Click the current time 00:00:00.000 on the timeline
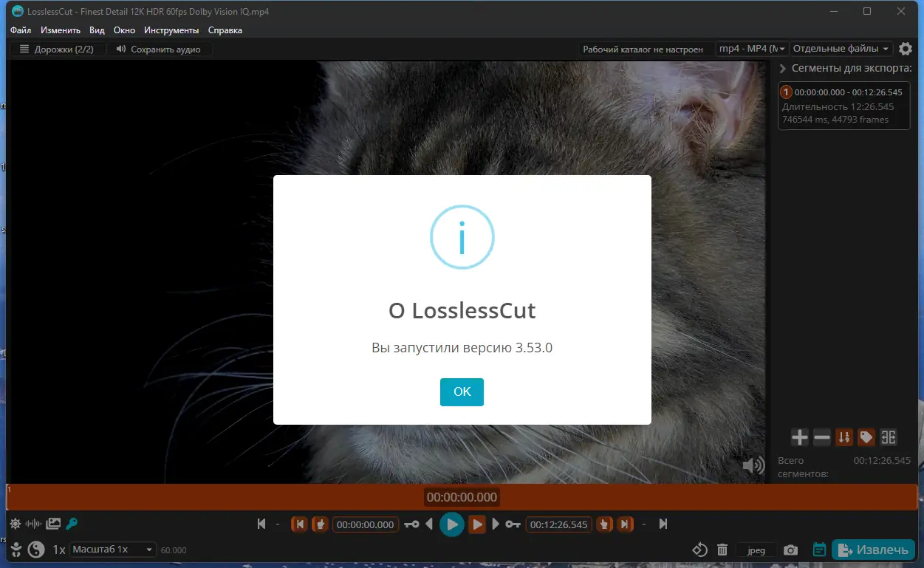This screenshot has height=568, width=924. coord(462,497)
